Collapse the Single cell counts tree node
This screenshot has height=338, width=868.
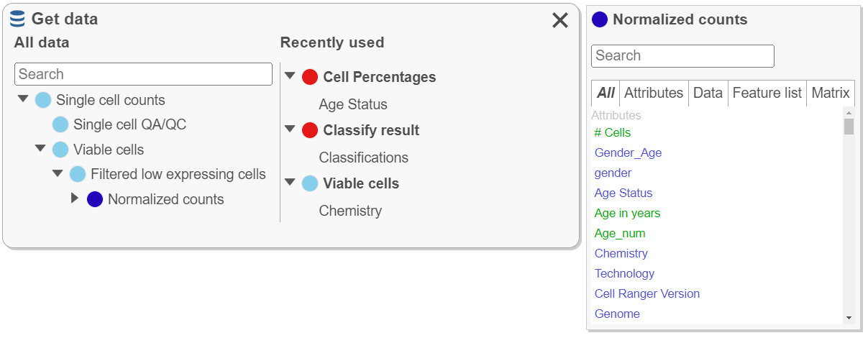click(x=23, y=99)
